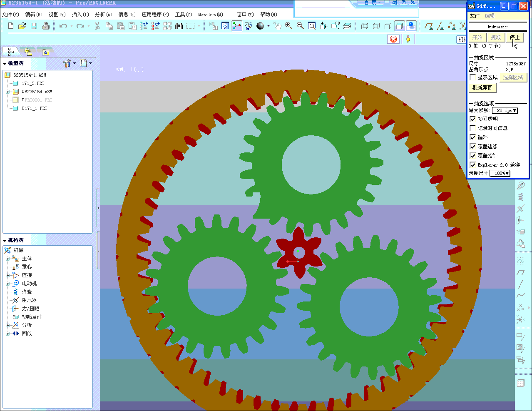This screenshot has height=411, width=532.
Task: Zoom in with the magnifier plus icon
Action: pos(288,26)
